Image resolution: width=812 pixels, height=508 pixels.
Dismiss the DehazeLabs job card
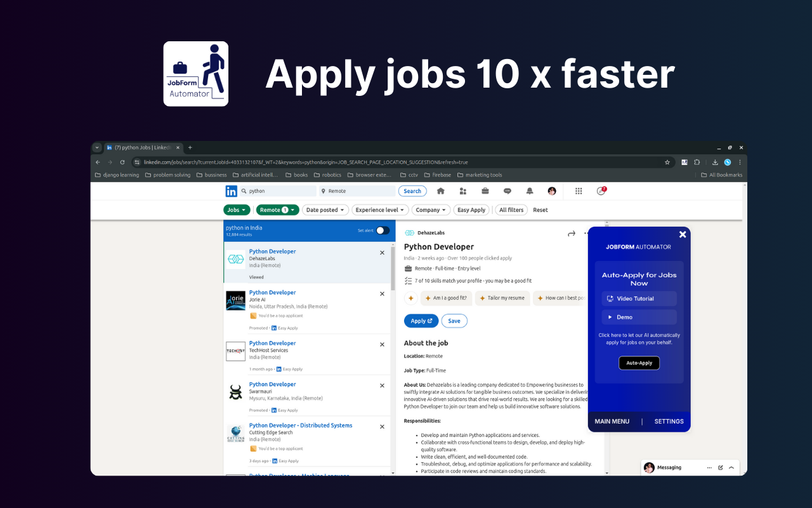tap(382, 253)
